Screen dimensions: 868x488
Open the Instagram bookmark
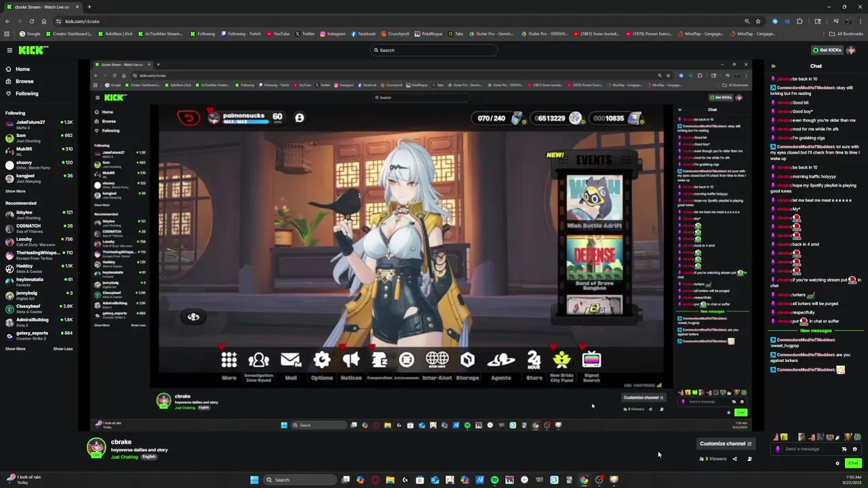tap(333, 34)
